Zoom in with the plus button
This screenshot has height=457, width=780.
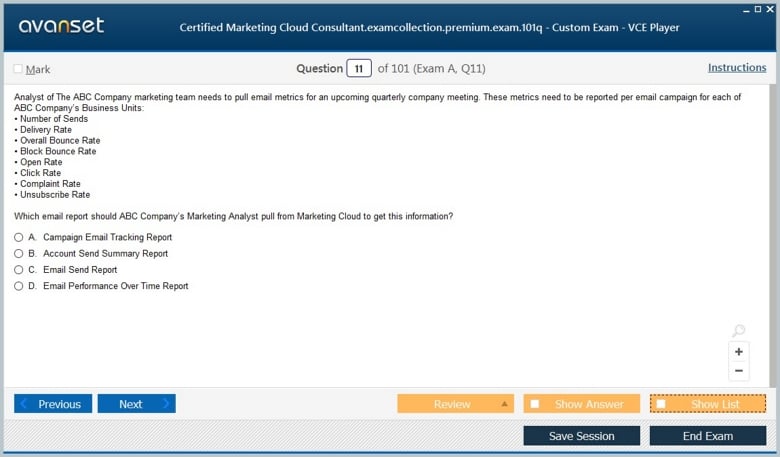click(x=738, y=352)
